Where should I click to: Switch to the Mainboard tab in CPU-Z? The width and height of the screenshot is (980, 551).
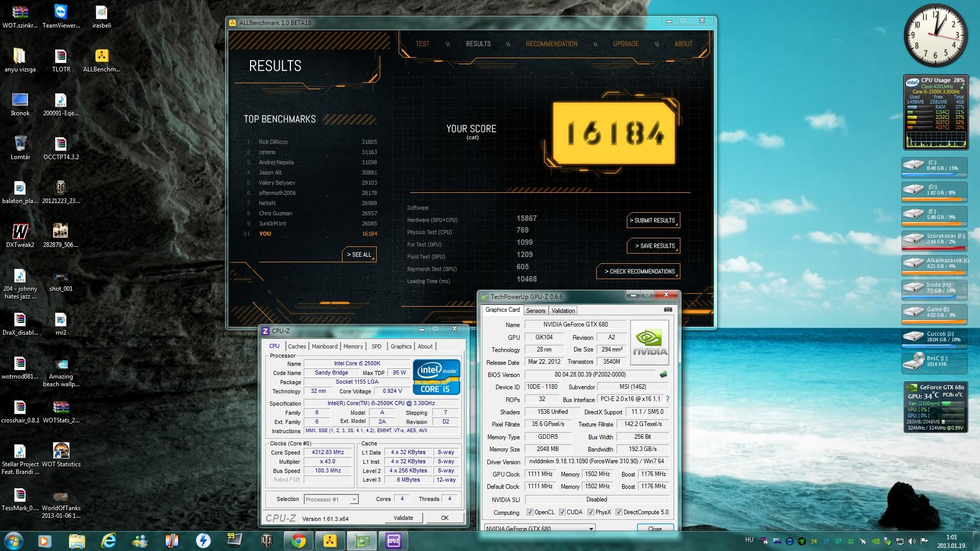(325, 346)
